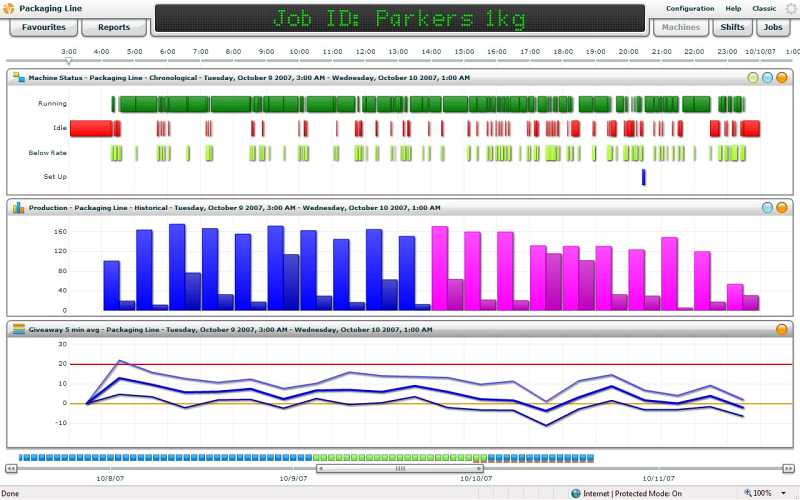Click the Idle row label
Screen dimensions: 800x500
coord(60,128)
